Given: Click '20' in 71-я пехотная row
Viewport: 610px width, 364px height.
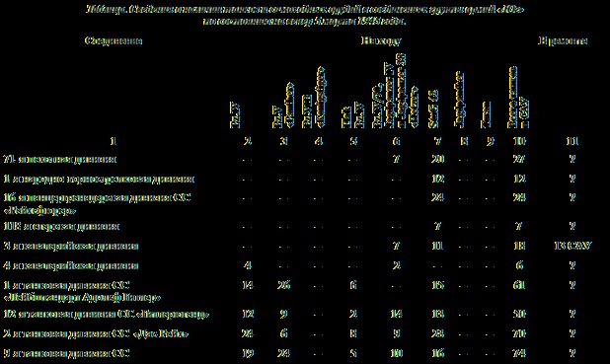Looking at the screenshot, I should [437, 159].
